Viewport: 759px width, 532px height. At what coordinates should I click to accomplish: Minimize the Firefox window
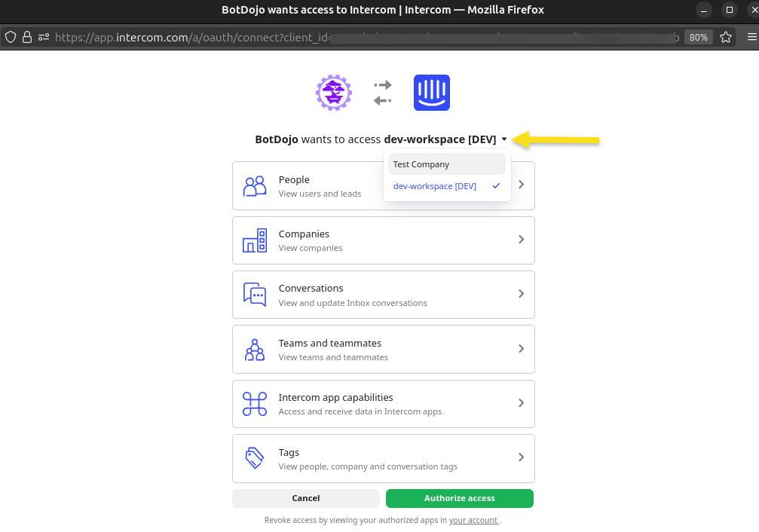(x=704, y=10)
